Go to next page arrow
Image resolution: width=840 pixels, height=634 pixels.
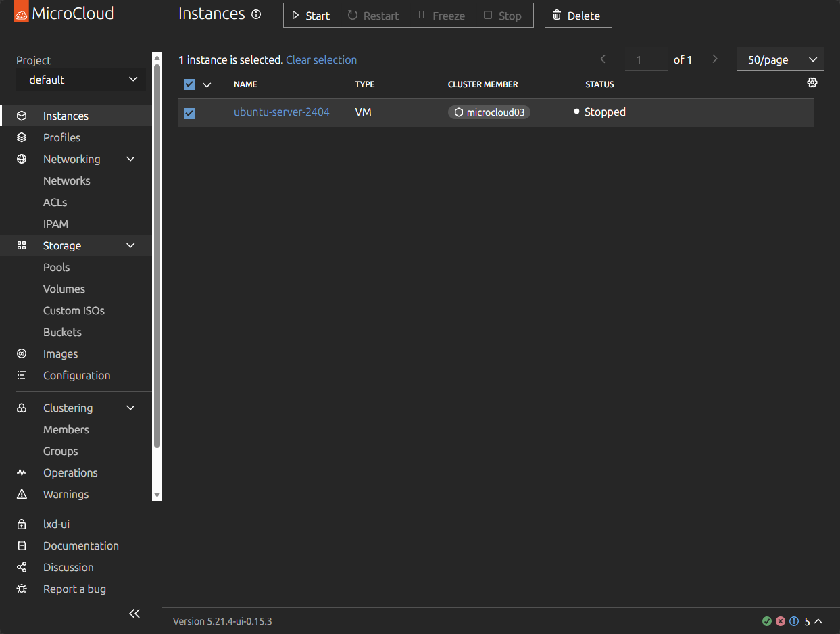coord(715,59)
